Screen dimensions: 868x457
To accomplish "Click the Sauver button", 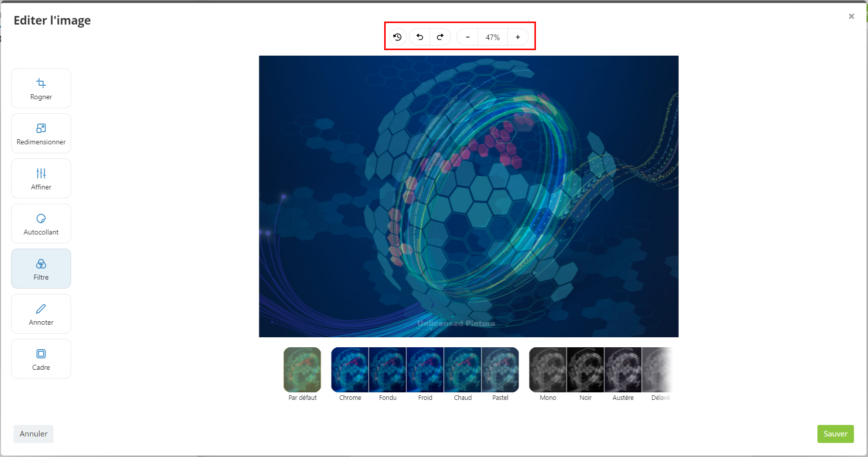I will (x=835, y=434).
